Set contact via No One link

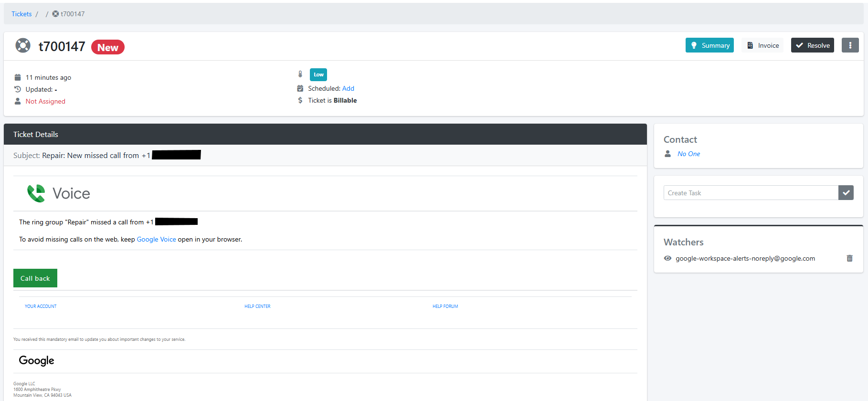click(x=688, y=154)
